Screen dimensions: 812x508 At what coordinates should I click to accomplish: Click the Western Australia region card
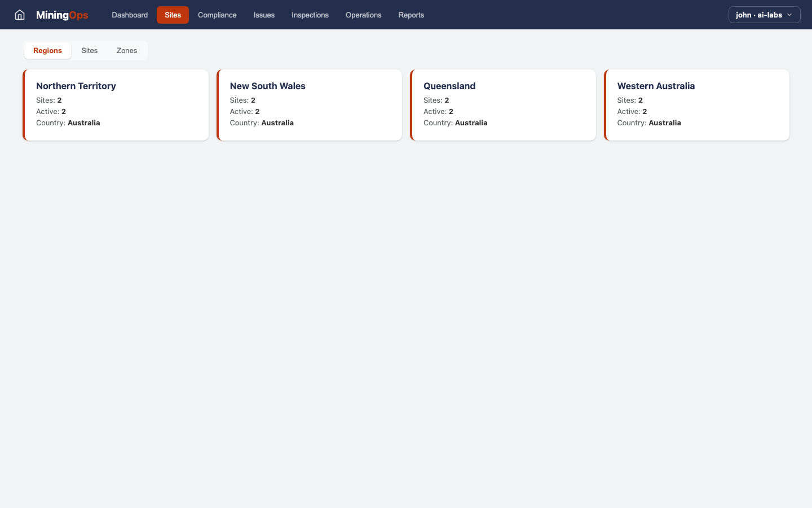pos(697,104)
